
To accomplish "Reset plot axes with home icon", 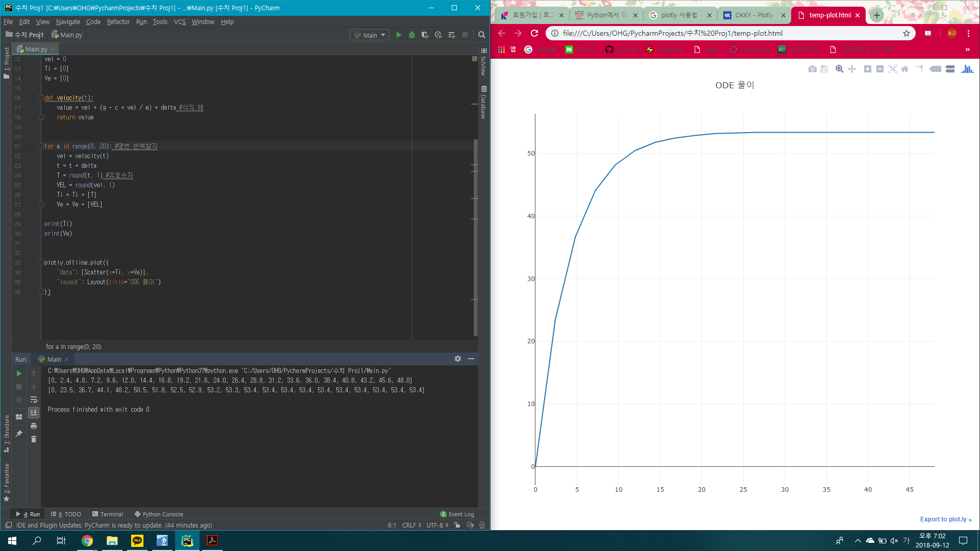I will (905, 69).
